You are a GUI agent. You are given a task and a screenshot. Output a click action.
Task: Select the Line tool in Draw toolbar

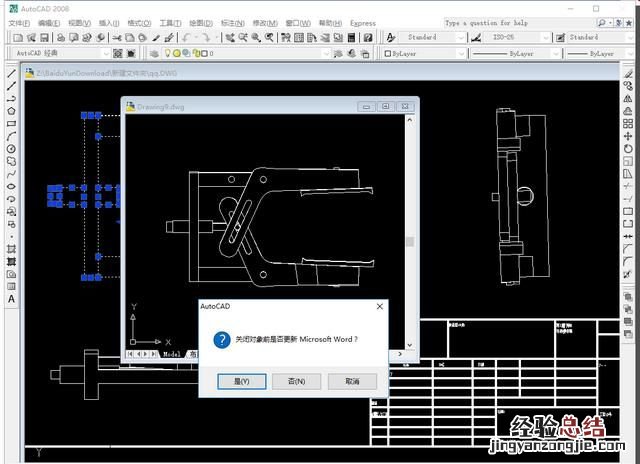pos(11,73)
